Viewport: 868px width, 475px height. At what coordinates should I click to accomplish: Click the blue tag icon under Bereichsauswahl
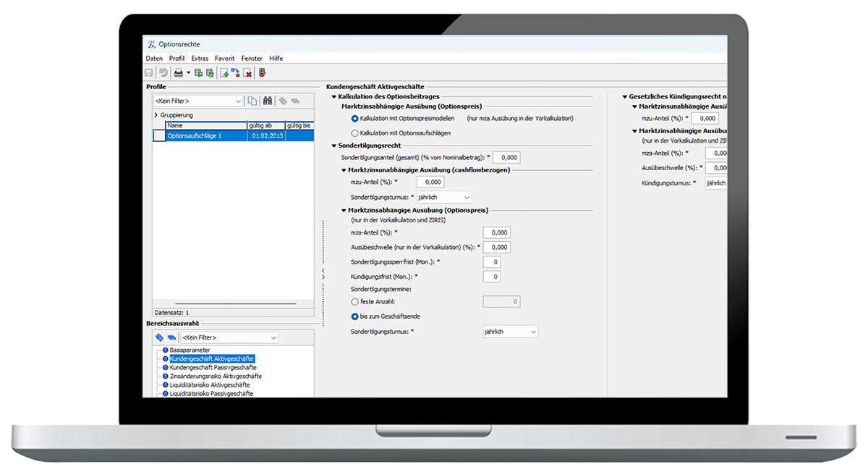[x=159, y=337]
